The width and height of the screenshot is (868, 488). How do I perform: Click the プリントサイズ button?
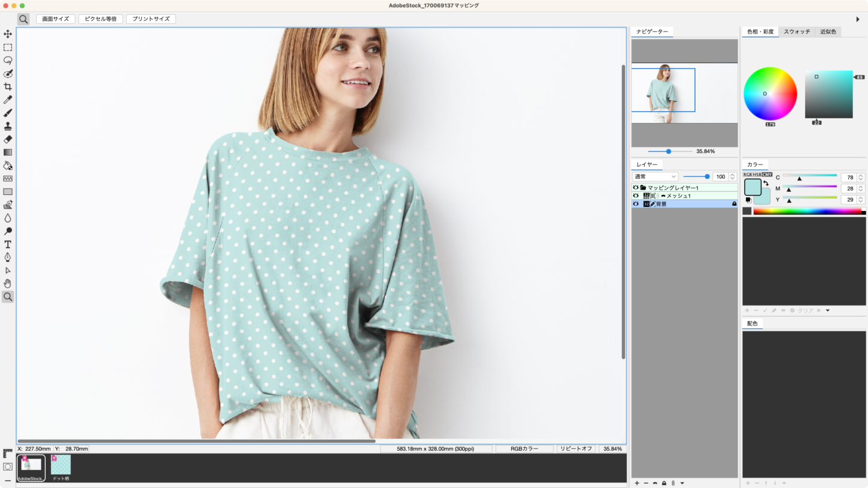tap(151, 19)
